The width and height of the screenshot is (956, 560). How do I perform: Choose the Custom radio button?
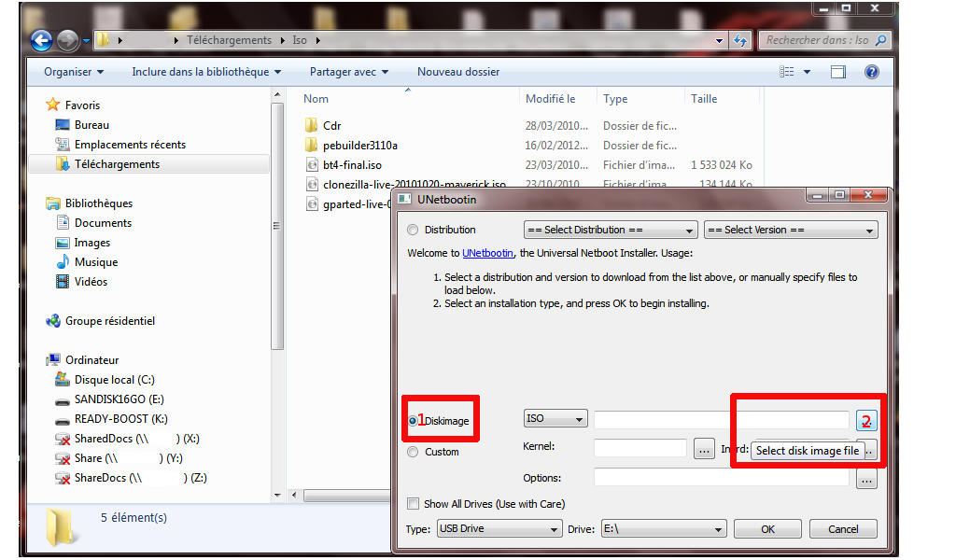pyautogui.click(x=414, y=452)
